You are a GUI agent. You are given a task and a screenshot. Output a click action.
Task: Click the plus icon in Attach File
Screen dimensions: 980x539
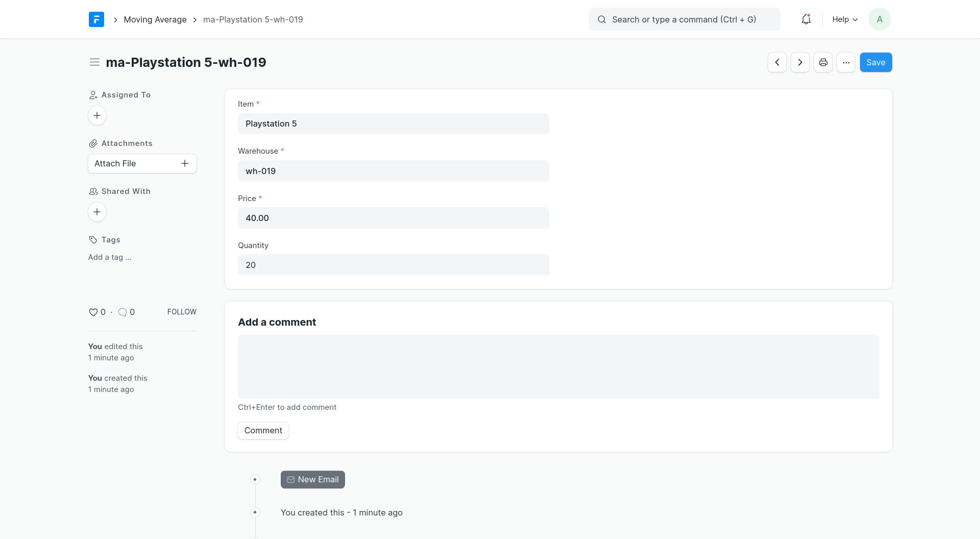click(x=185, y=163)
